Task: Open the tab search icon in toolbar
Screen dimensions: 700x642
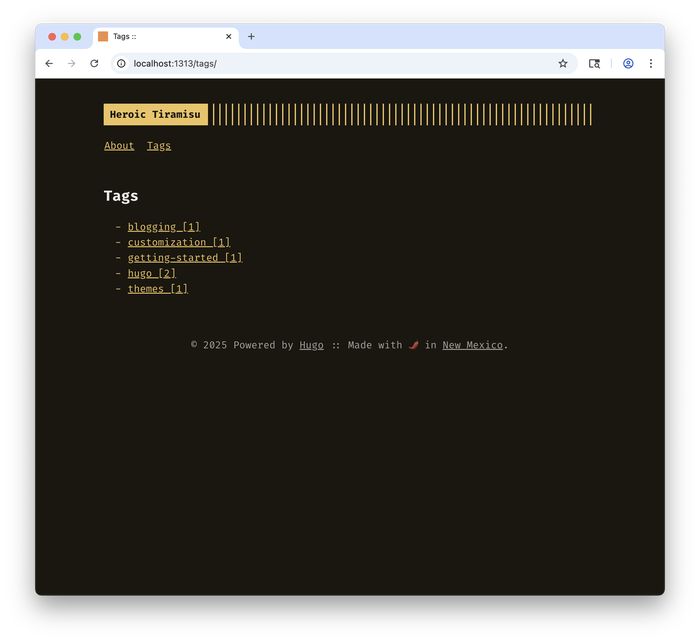Action: click(594, 63)
